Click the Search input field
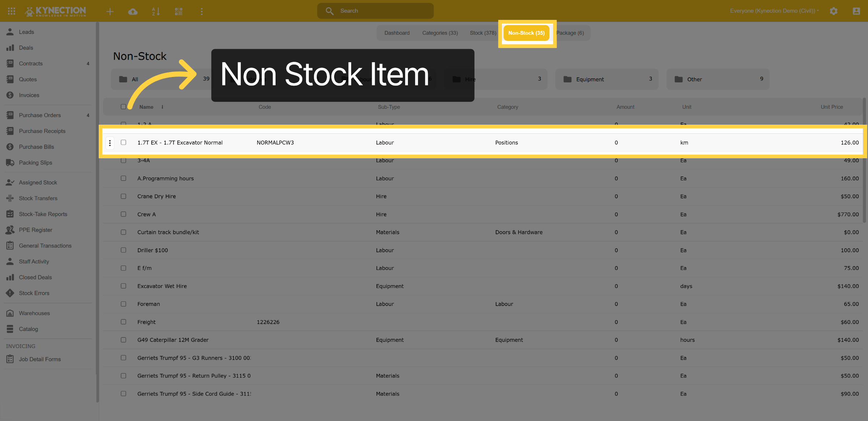Viewport: 868px width, 421px height. 375,11
